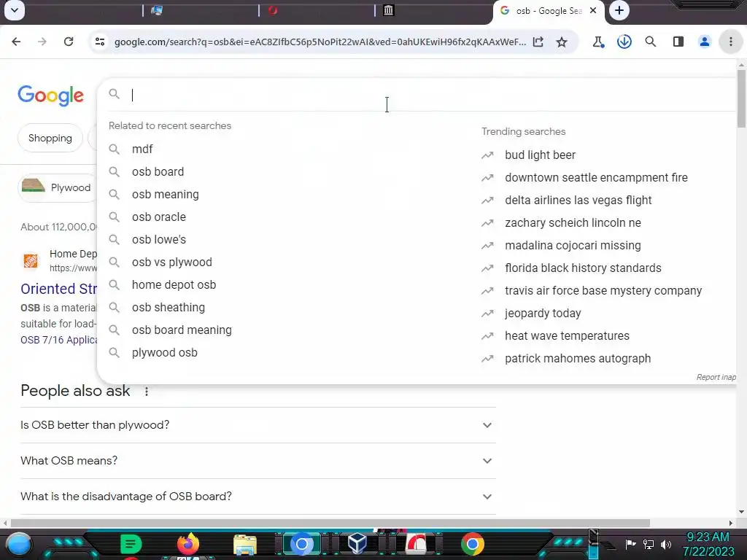
Task: Select the Plywood topic chip
Action: click(58, 187)
